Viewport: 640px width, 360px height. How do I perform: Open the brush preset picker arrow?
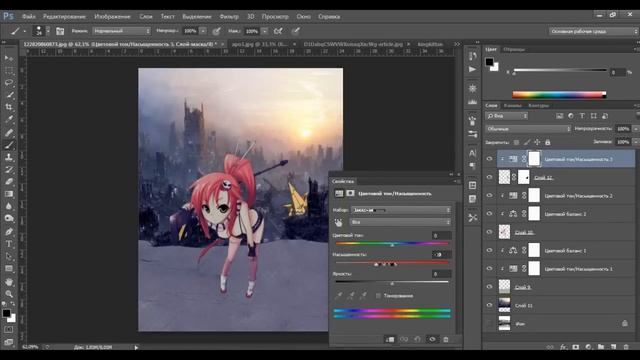pyautogui.click(x=48, y=31)
